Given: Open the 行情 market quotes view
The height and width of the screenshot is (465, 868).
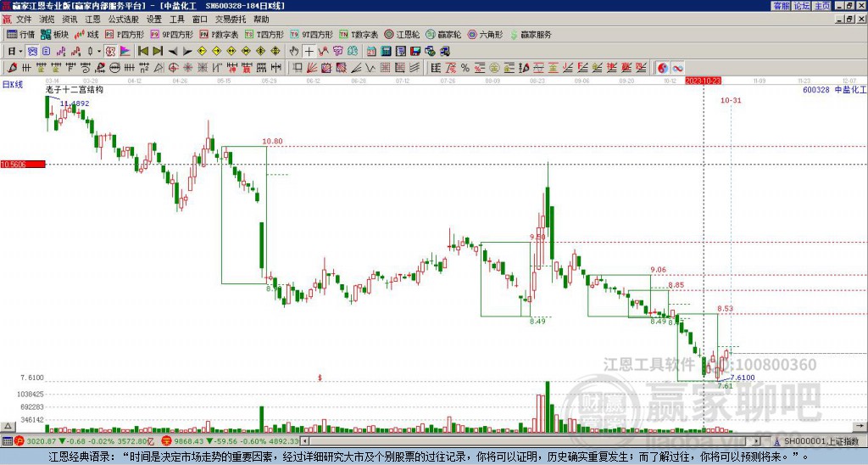Looking at the screenshot, I should pos(20,34).
